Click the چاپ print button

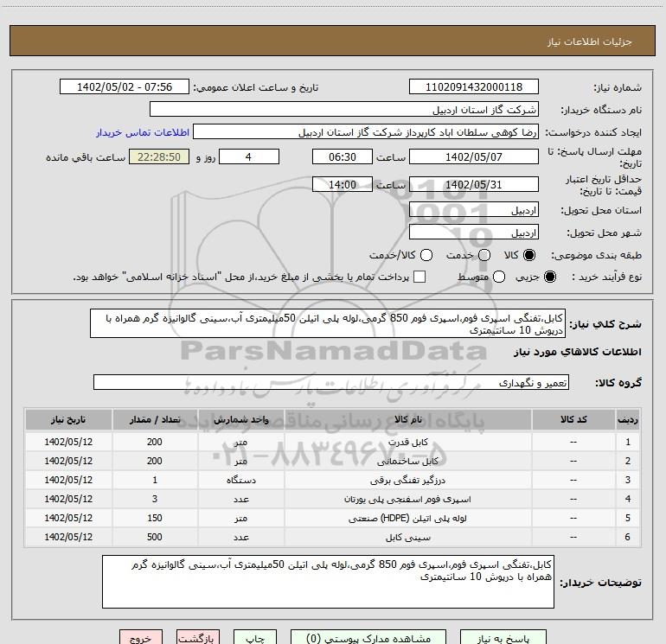(255, 637)
